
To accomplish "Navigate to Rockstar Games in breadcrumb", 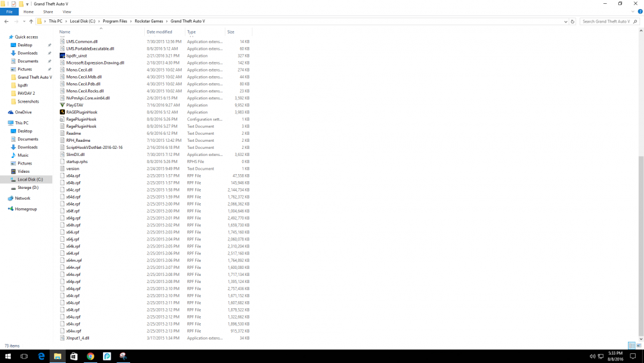I will pyautogui.click(x=149, y=21).
